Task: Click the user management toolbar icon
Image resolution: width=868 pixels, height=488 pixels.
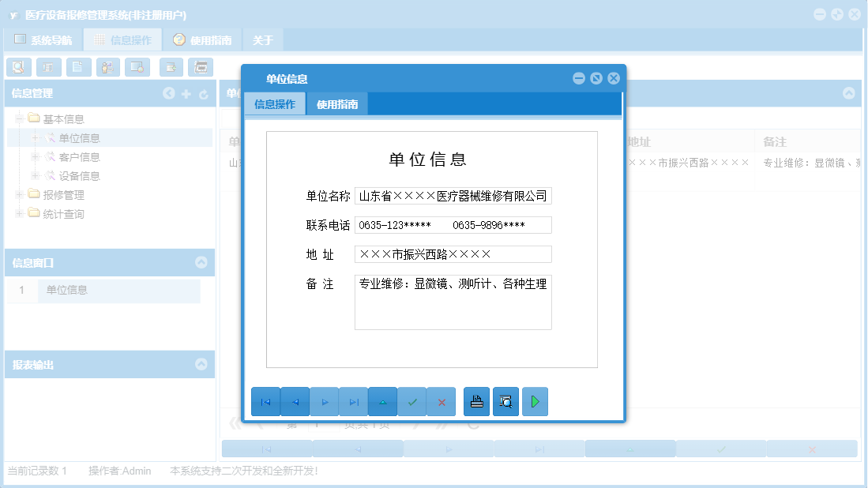Action: [x=107, y=67]
